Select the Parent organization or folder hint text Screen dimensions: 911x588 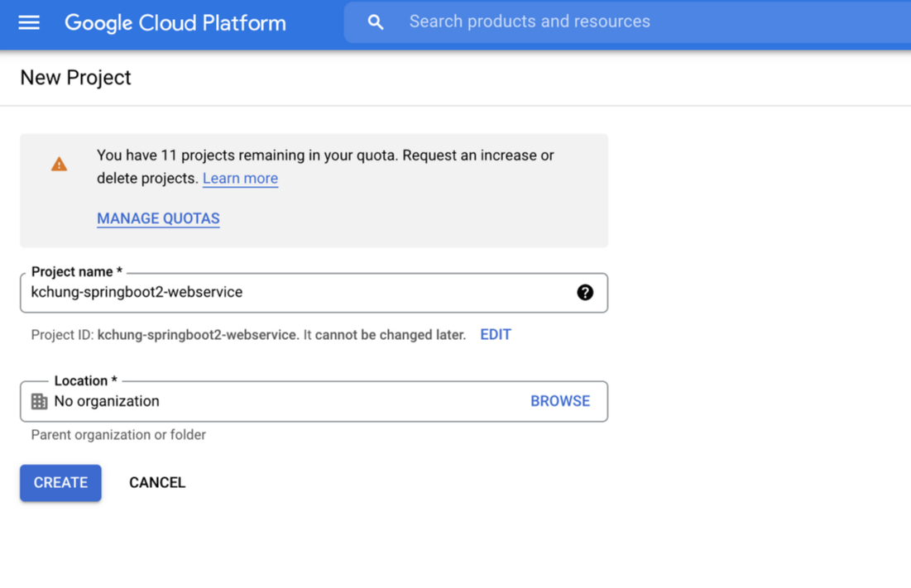coord(118,435)
